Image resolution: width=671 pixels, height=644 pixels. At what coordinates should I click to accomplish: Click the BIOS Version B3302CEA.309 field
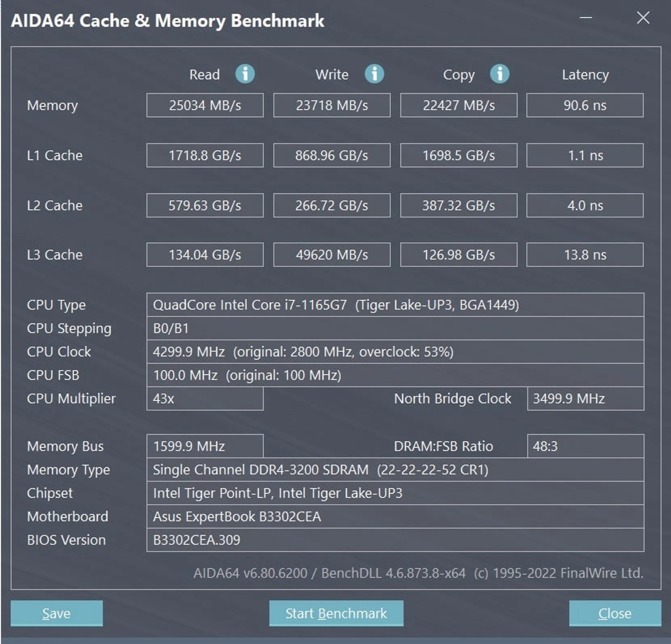[395, 540]
